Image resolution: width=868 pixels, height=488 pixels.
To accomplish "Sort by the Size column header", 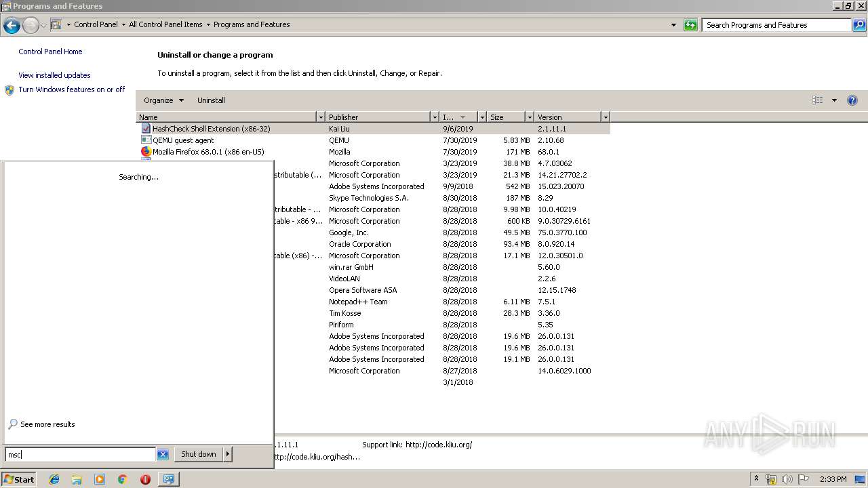I will [x=506, y=117].
